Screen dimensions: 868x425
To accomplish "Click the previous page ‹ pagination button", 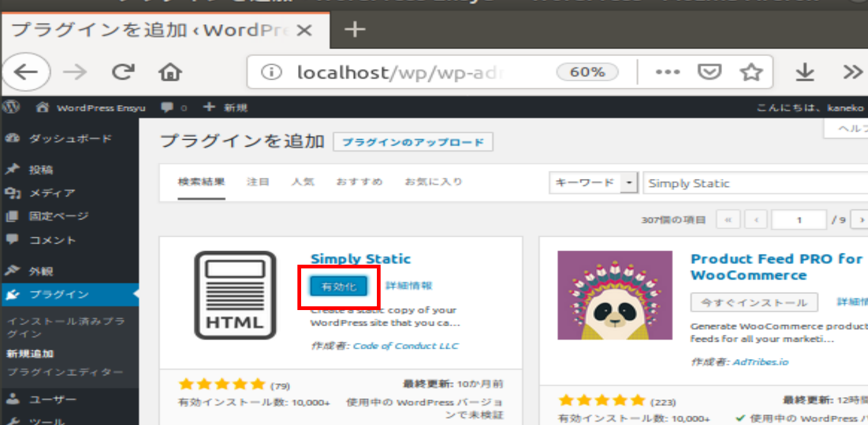I will pos(756,220).
